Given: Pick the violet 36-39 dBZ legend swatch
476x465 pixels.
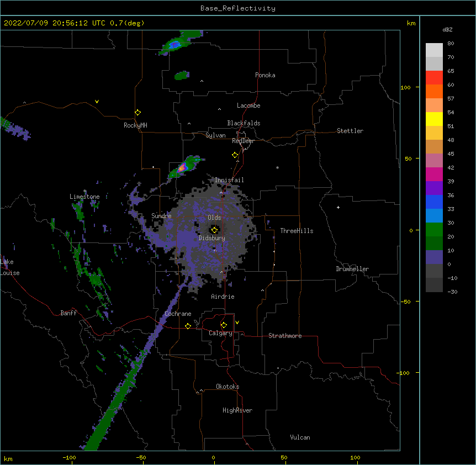Looking at the screenshot, I should [x=434, y=188].
